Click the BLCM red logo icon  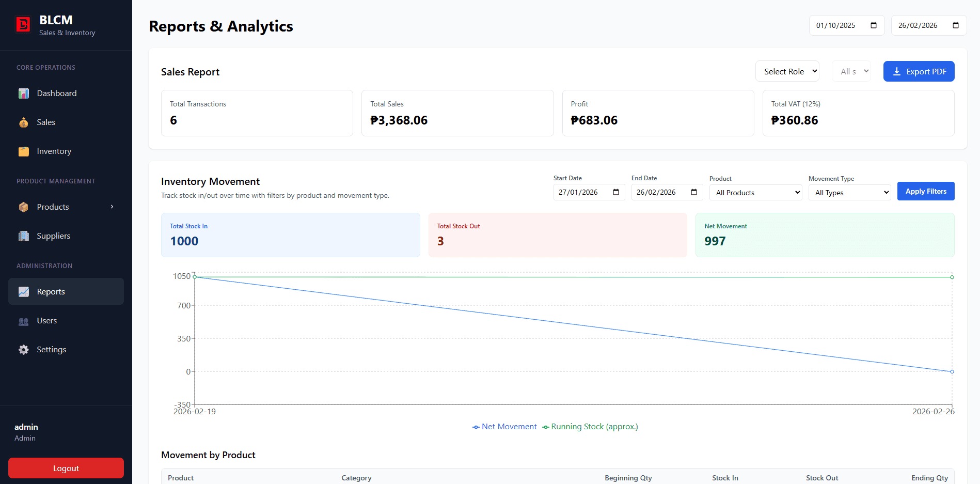(23, 25)
